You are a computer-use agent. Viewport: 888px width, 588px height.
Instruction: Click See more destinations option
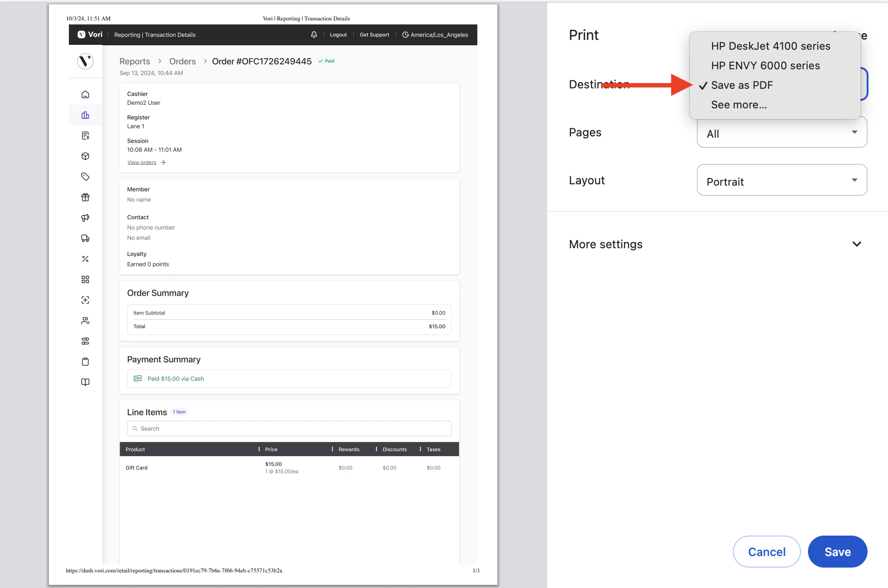(739, 105)
